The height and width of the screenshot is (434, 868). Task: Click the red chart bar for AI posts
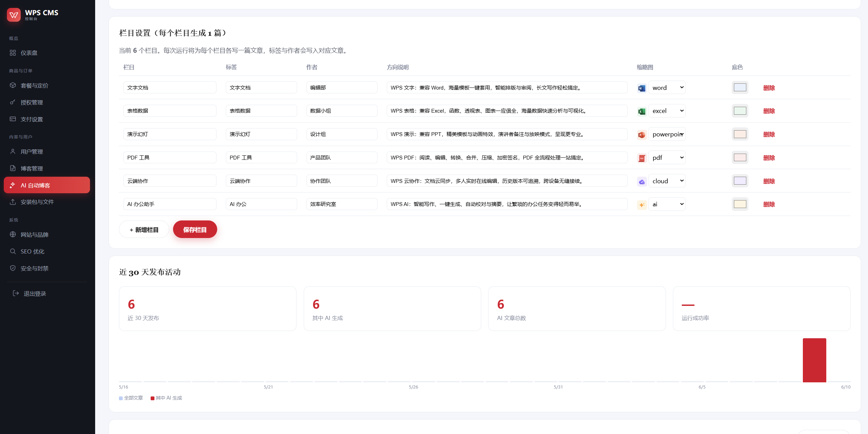click(814, 360)
